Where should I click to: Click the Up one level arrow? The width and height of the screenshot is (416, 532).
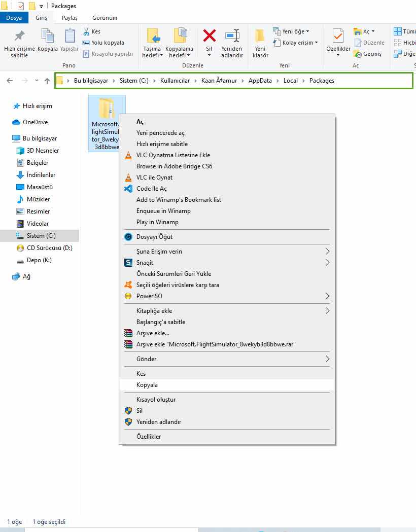(47, 81)
